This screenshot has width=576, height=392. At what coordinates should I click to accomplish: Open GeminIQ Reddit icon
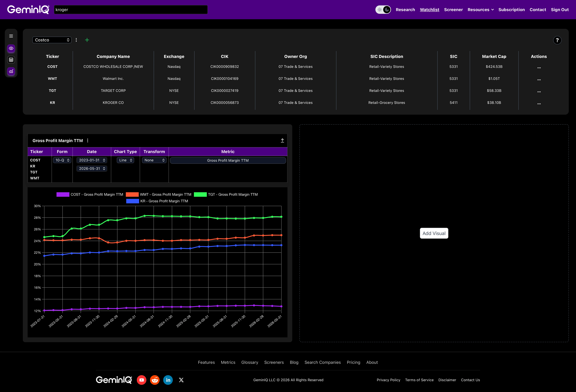point(155,380)
